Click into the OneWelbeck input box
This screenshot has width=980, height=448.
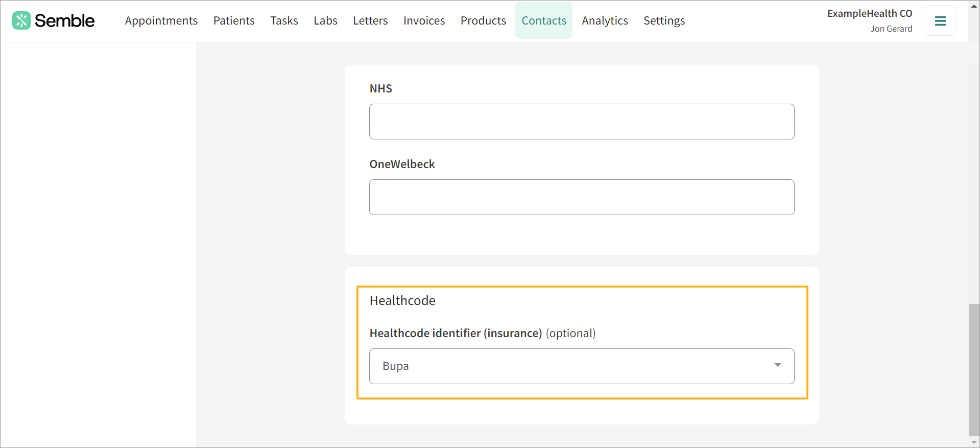[581, 197]
